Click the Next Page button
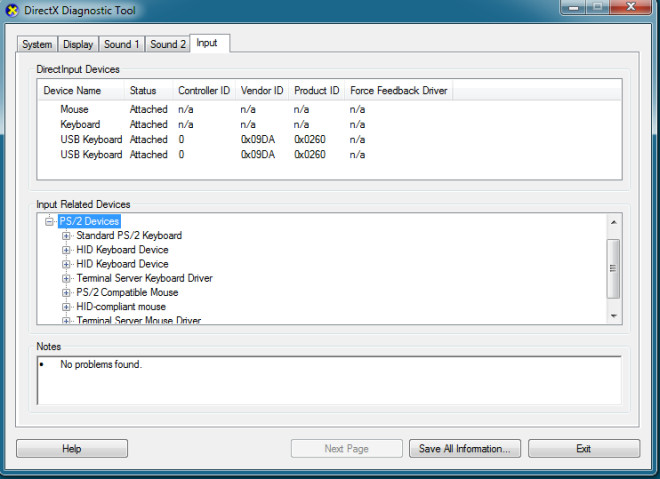Image resolution: width=660 pixels, height=479 pixels. pyautogui.click(x=346, y=449)
